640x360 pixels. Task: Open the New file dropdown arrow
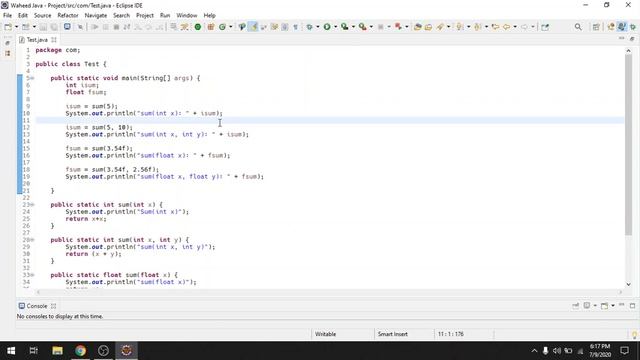(16, 27)
